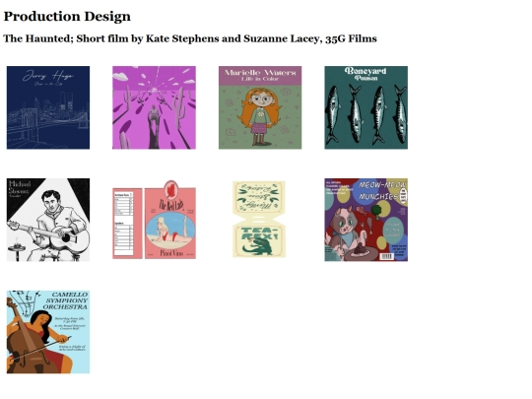Open the Boneyard Poisson fish poster
The image size is (532, 399).
click(x=366, y=107)
